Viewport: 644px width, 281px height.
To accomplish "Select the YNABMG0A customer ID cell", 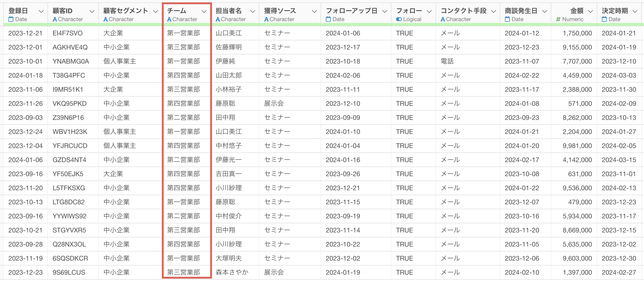I will pos(71,61).
